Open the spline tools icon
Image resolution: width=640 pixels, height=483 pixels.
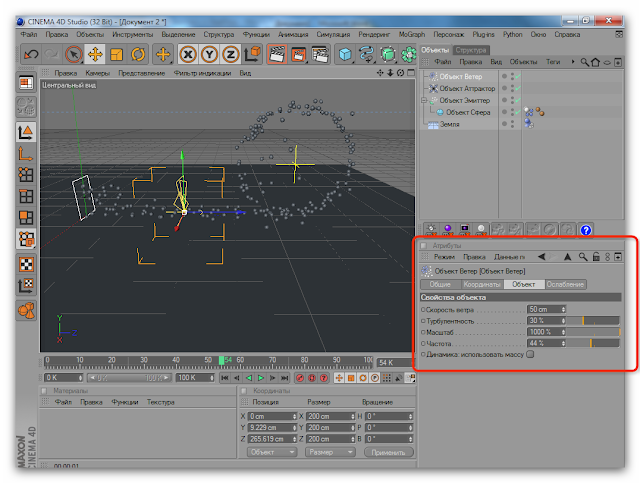367,54
